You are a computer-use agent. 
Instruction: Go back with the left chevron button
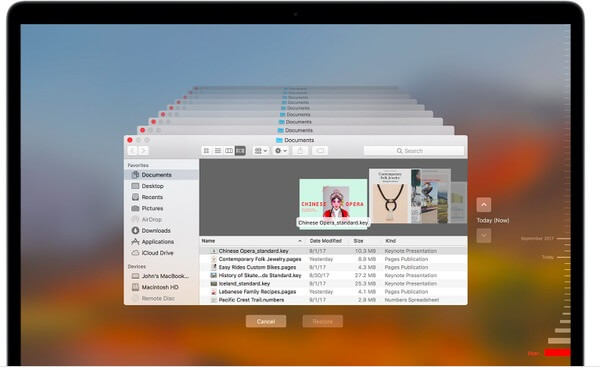coord(132,151)
